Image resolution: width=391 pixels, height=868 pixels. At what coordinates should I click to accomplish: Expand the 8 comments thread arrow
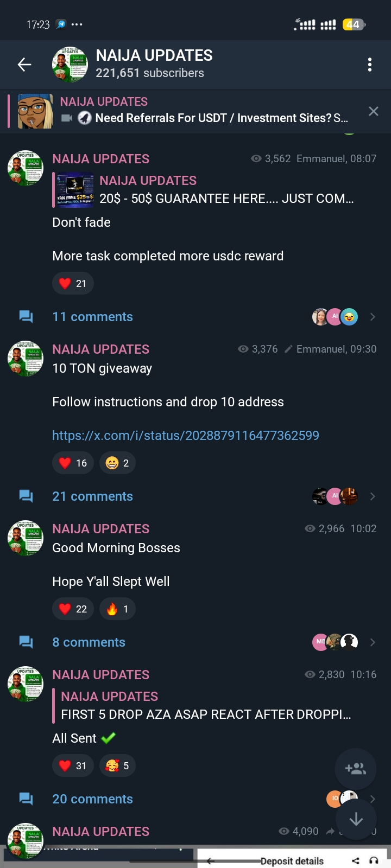(x=373, y=642)
